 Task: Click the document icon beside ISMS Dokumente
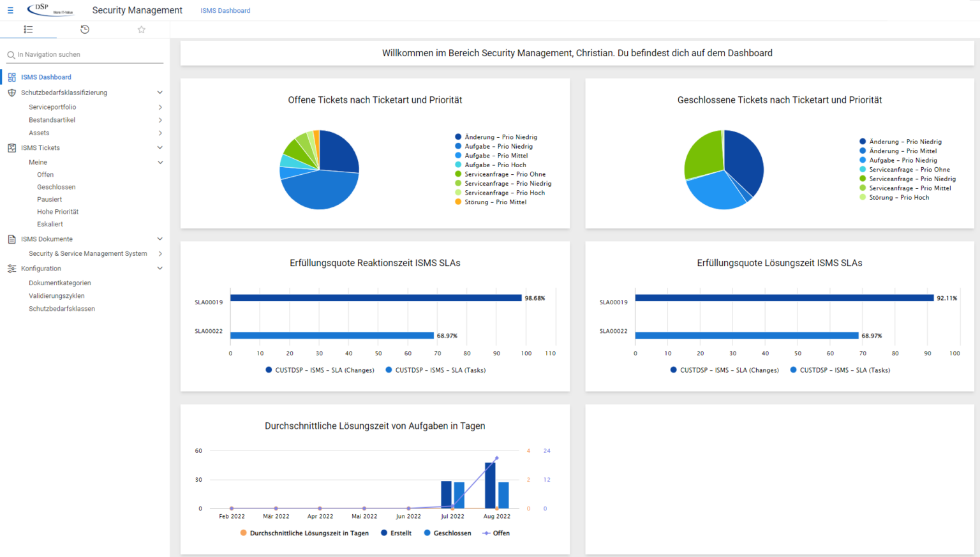click(x=11, y=239)
